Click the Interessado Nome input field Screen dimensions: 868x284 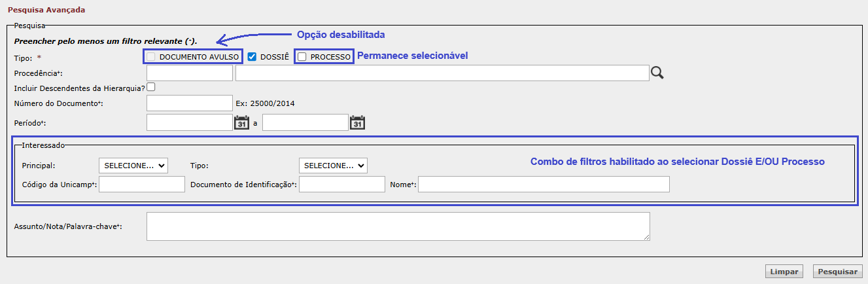(544, 185)
